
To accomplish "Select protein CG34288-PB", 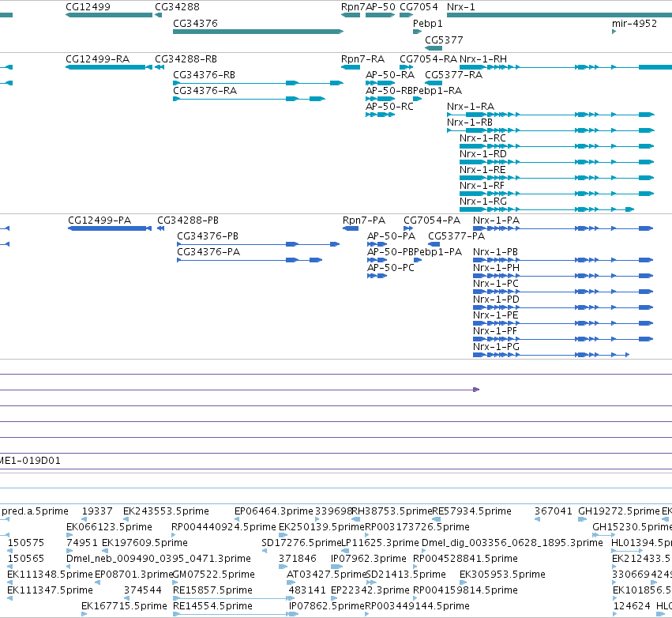I will (161, 228).
